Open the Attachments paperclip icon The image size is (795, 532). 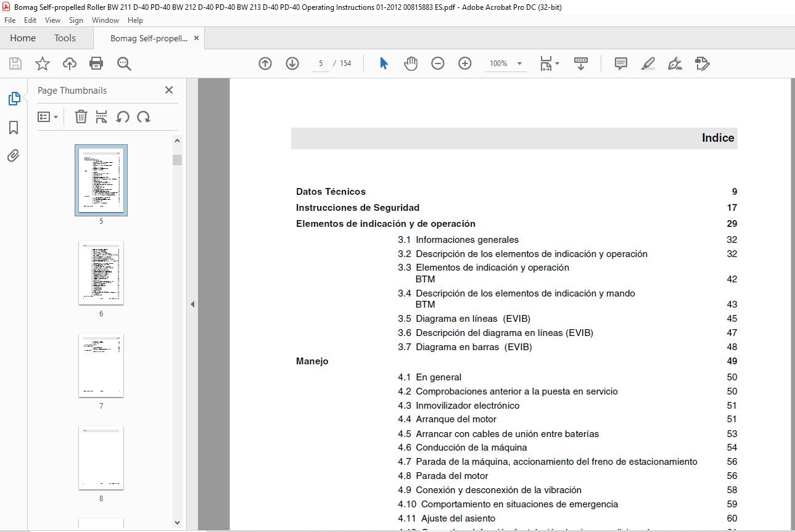pos(14,155)
